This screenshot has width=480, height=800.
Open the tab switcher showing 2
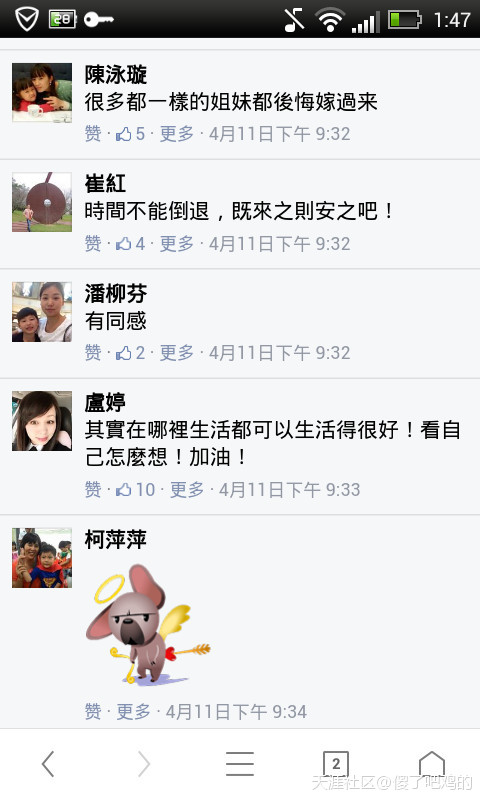pyautogui.click(x=336, y=764)
